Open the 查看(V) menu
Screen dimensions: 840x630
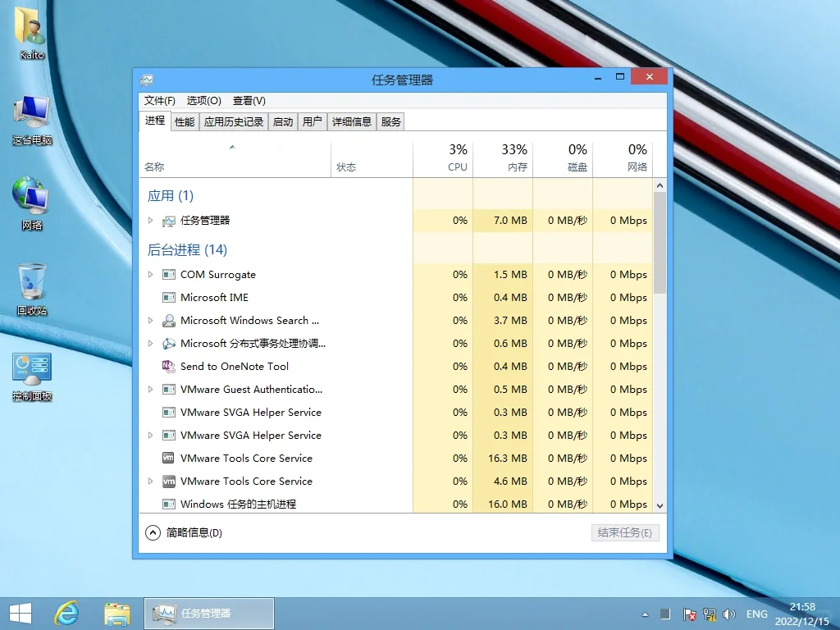pos(248,100)
